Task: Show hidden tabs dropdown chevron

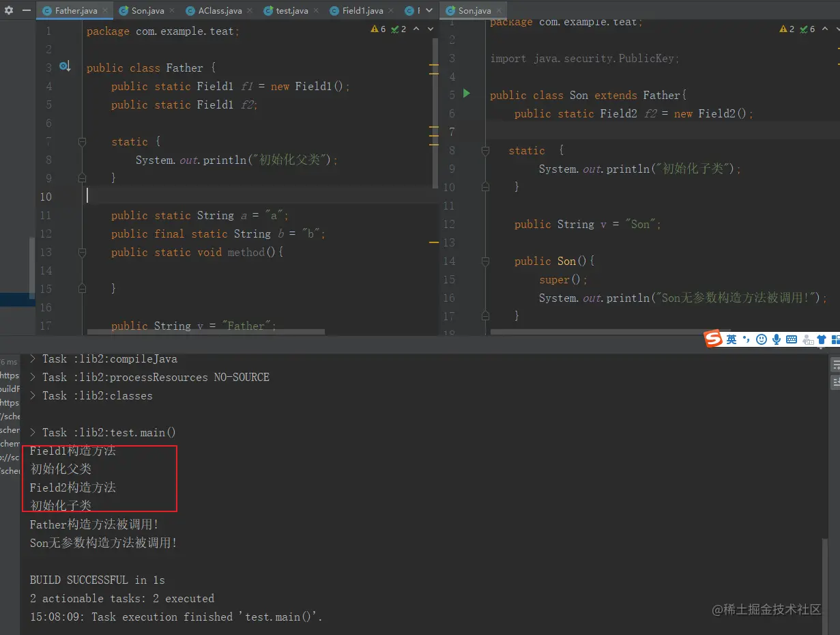Action: pos(429,11)
